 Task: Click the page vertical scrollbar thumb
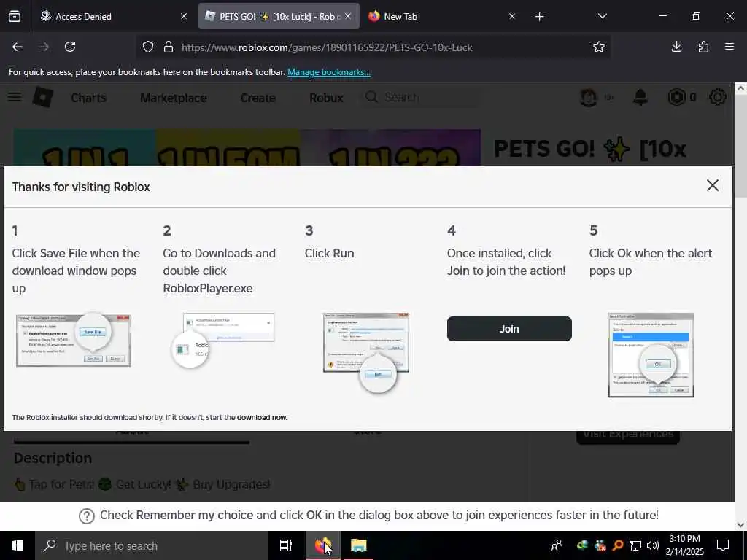pos(740,145)
